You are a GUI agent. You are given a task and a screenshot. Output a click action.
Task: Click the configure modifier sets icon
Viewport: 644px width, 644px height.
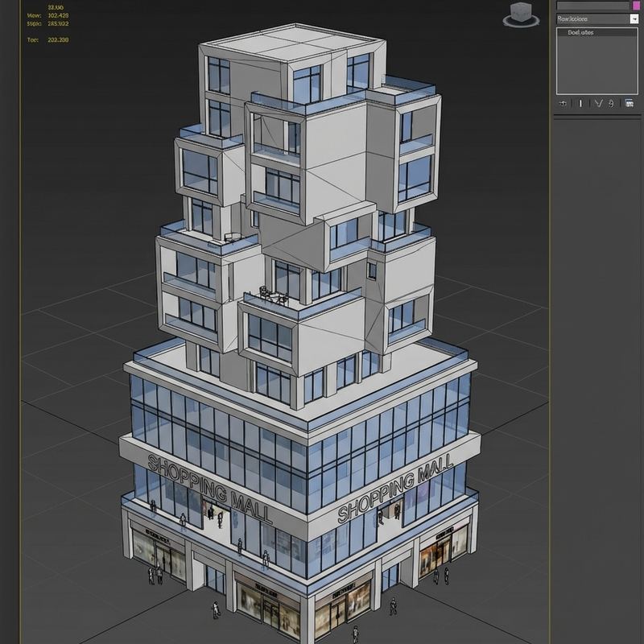pyautogui.click(x=629, y=104)
